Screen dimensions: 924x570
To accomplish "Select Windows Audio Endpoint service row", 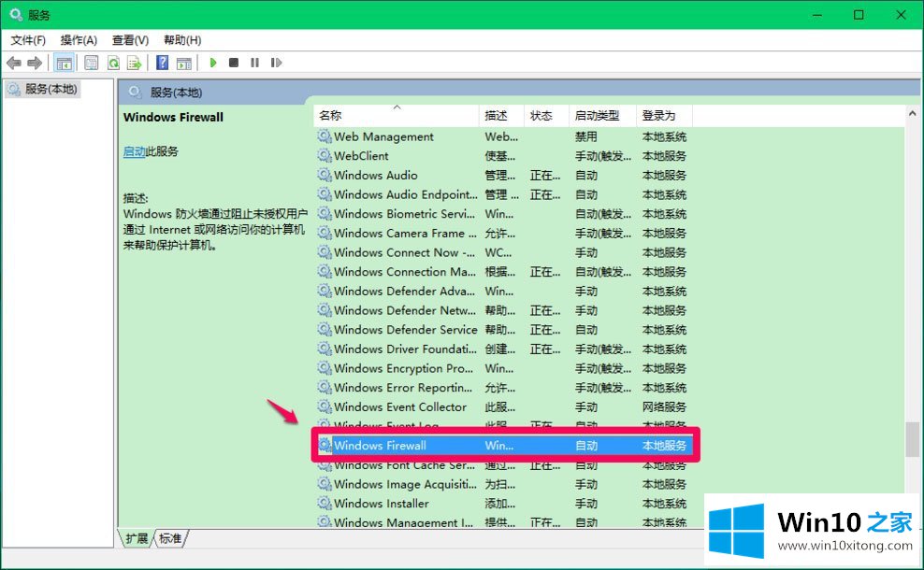I will 502,194.
